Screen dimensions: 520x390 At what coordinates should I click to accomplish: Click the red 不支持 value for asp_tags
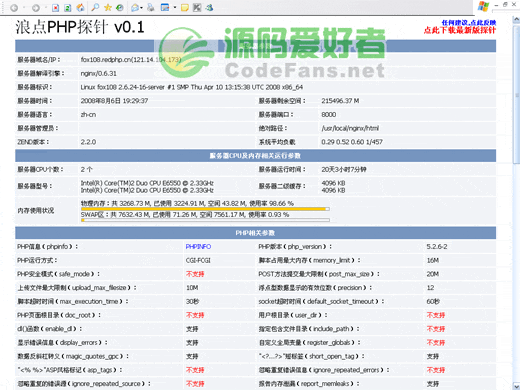195,370
